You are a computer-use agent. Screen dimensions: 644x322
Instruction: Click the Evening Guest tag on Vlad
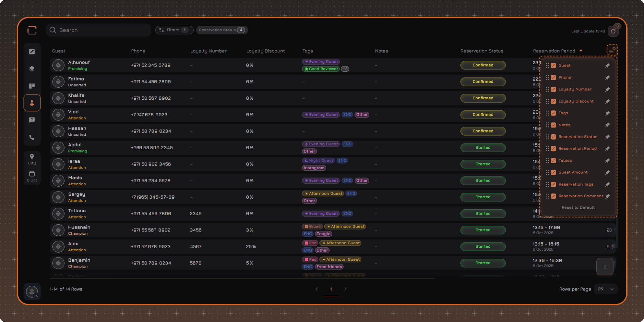(321, 115)
